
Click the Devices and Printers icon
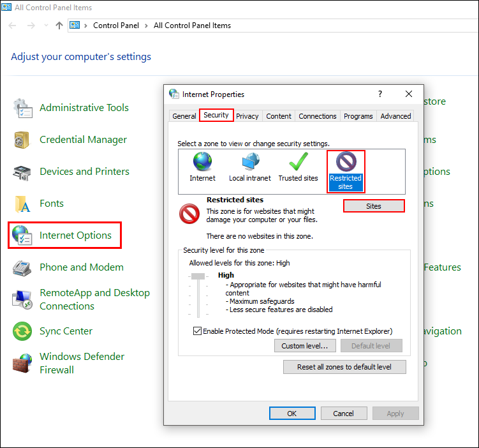point(22,173)
